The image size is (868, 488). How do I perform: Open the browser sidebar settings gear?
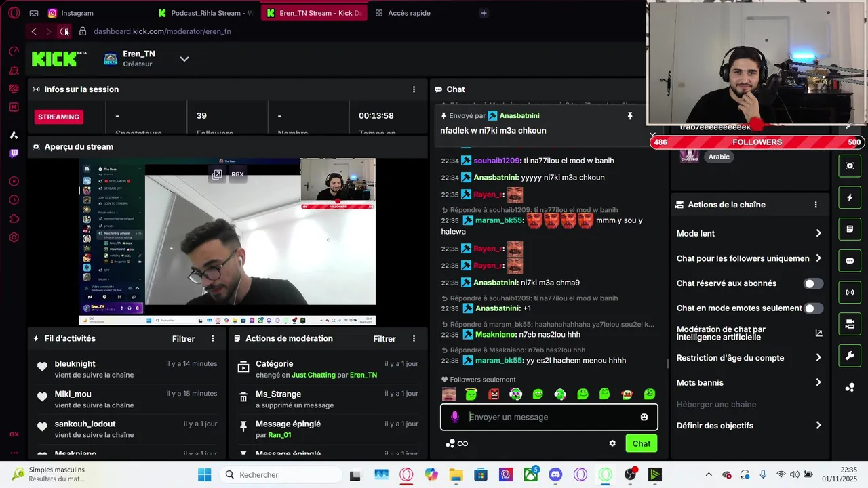(14, 237)
